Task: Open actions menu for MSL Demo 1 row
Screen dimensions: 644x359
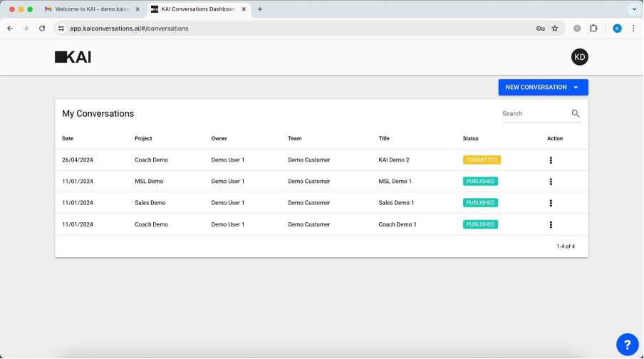Action: pos(551,182)
